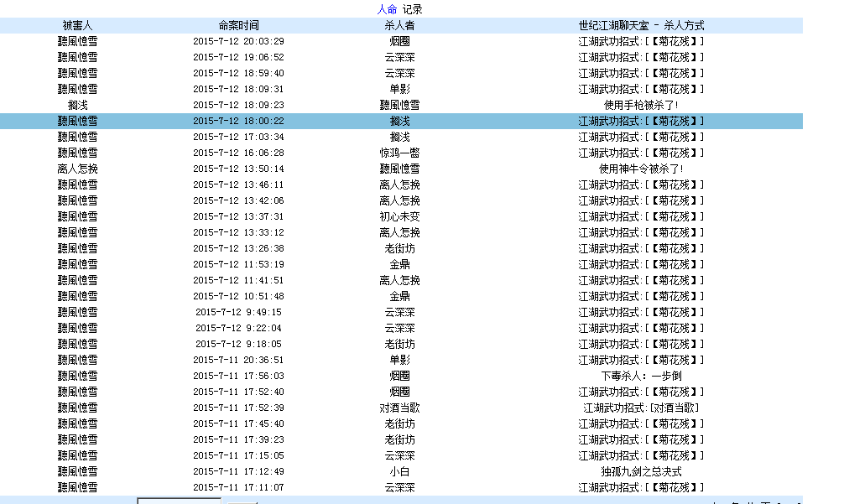Viewport: 844px width, 504px height.
Task: Click killer 搁浅 in the 17:03:34 row
Action: 399,138
